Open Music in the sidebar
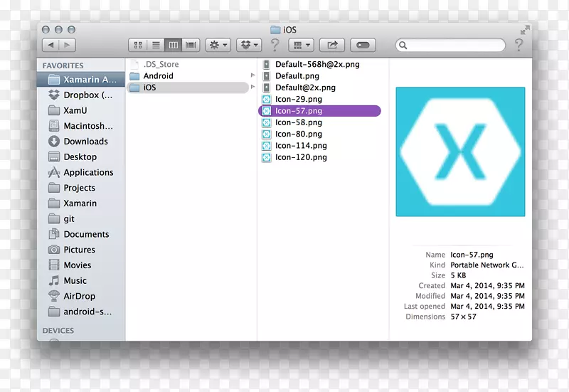This screenshot has height=392, width=569. click(81, 280)
